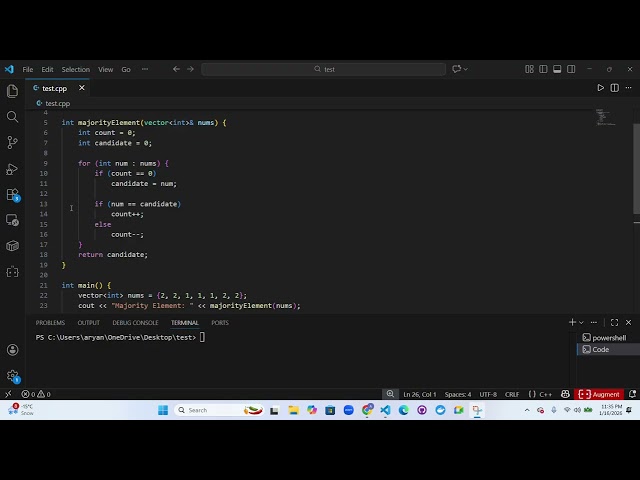
Task: Open weather widget in taskbar
Action: 20,410
